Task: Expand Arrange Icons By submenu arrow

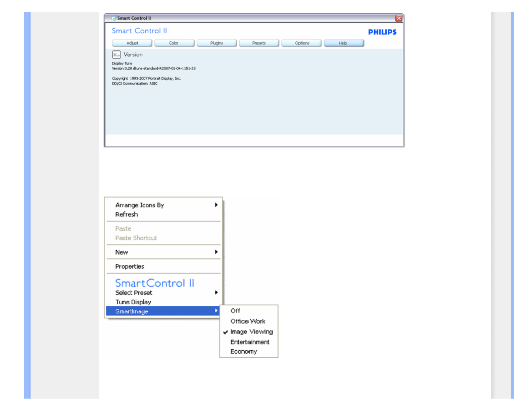Action: [x=216, y=205]
